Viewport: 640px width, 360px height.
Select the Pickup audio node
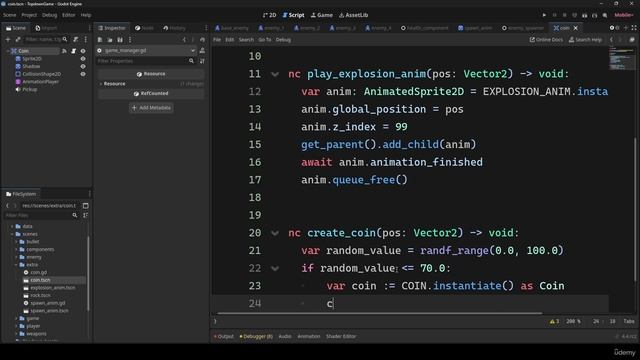[29, 89]
